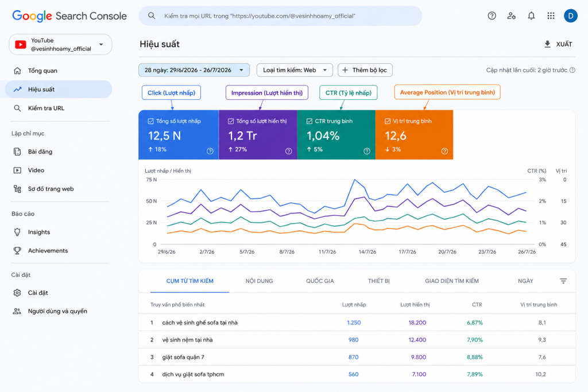This screenshot has height=392, width=588.
Task: Switch to the THIẾT BỊ tab
Action: point(379,281)
